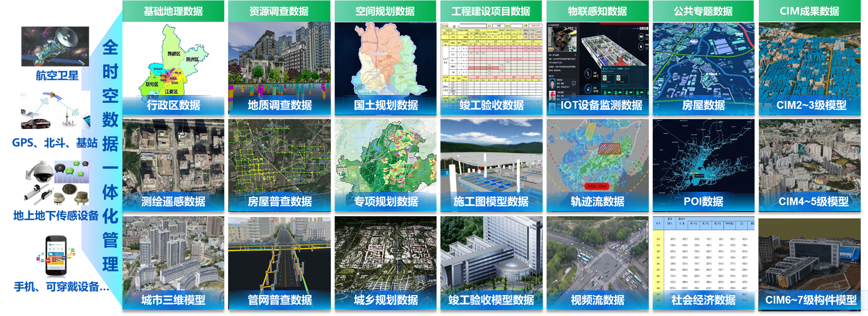Select the GPS、北斗、基站 illustration
This screenshot has width=868, height=316.
55,110
